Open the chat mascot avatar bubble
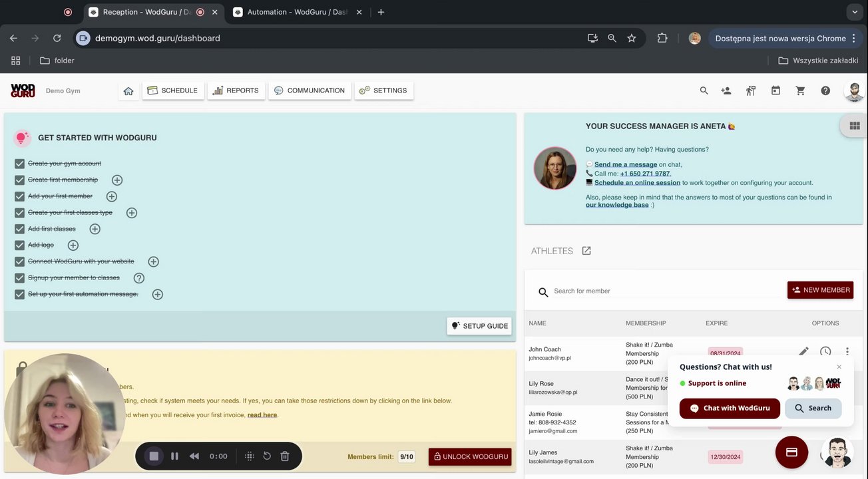 [x=837, y=452]
